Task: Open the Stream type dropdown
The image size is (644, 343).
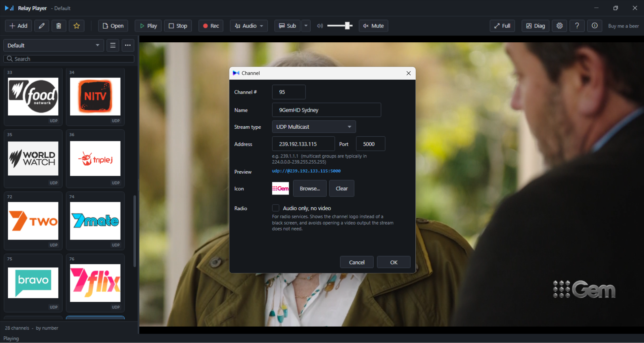Action: click(314, 127)
